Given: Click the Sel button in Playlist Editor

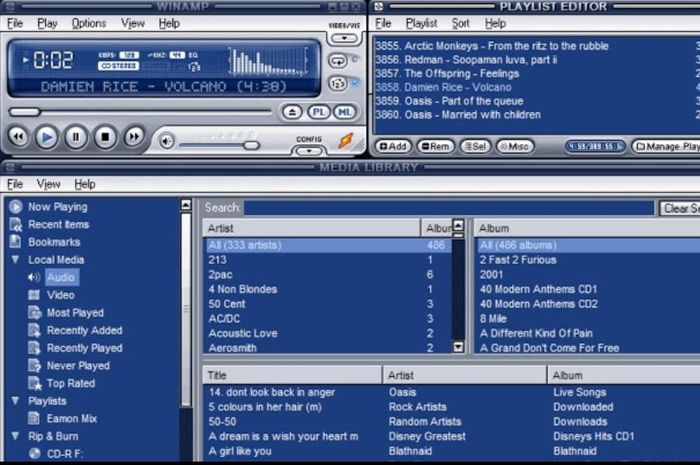Looking at the screenshot, I should [475, 146].
